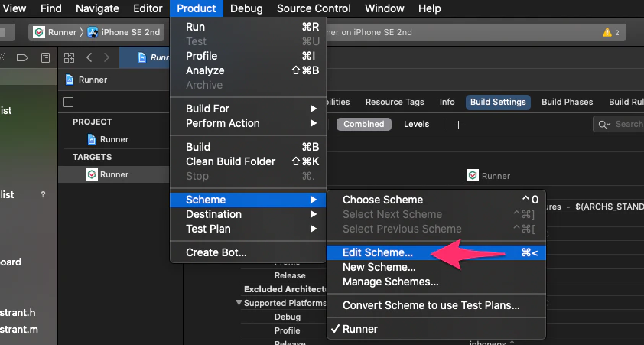The height and width of the screenshot is (345, 644).
Task: Click Edit Scheme... in submenu
Action: (x=436, y=252)
